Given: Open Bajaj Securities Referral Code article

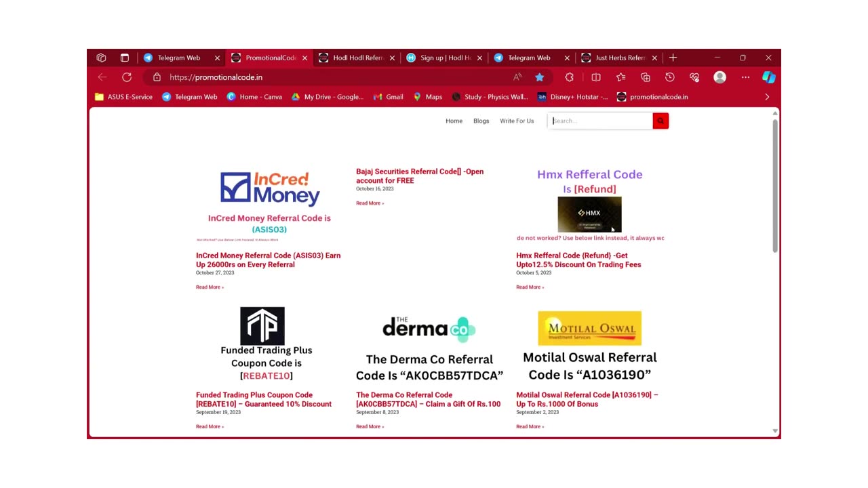Looking at the screenshot, I should 420,176.
